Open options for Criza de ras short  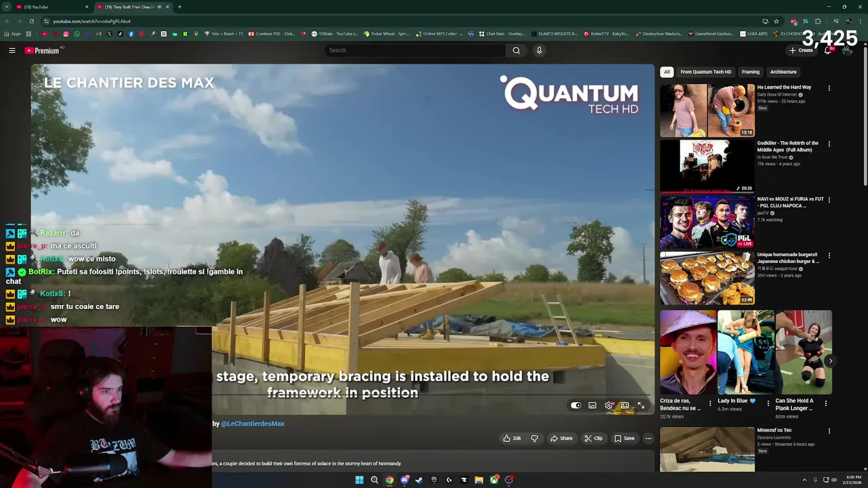(x=710, y=403)
